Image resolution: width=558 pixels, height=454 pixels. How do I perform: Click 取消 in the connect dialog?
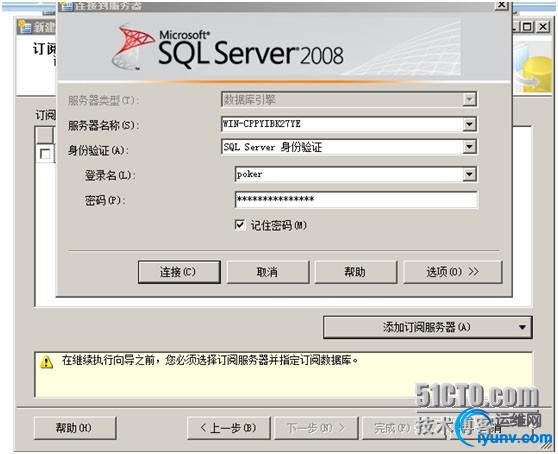click(x=268, y=272)
